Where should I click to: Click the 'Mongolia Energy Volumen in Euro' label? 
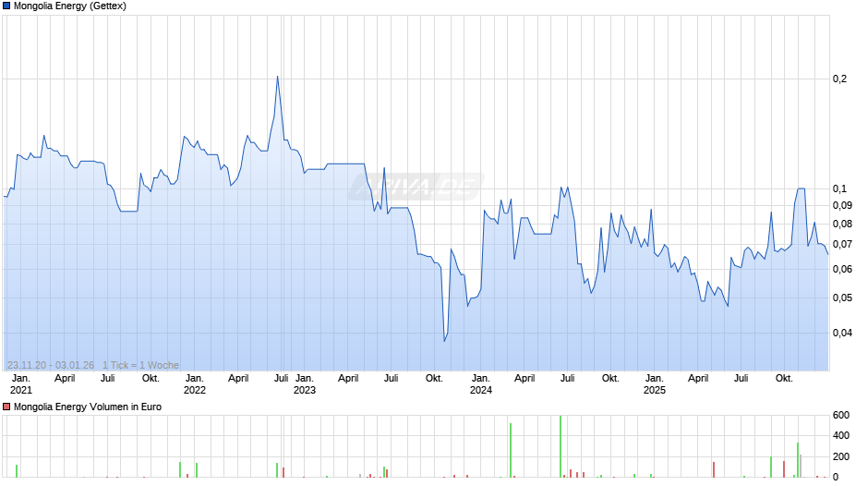tap(88, 407)
